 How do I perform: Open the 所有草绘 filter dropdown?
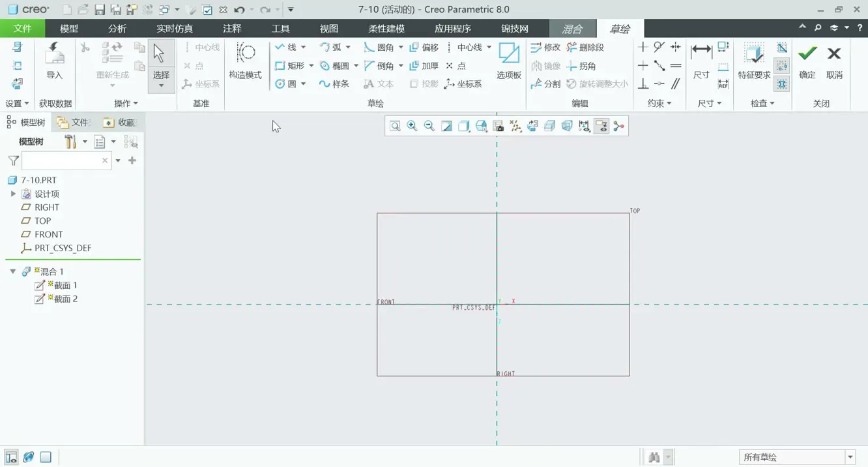(850, 457)
